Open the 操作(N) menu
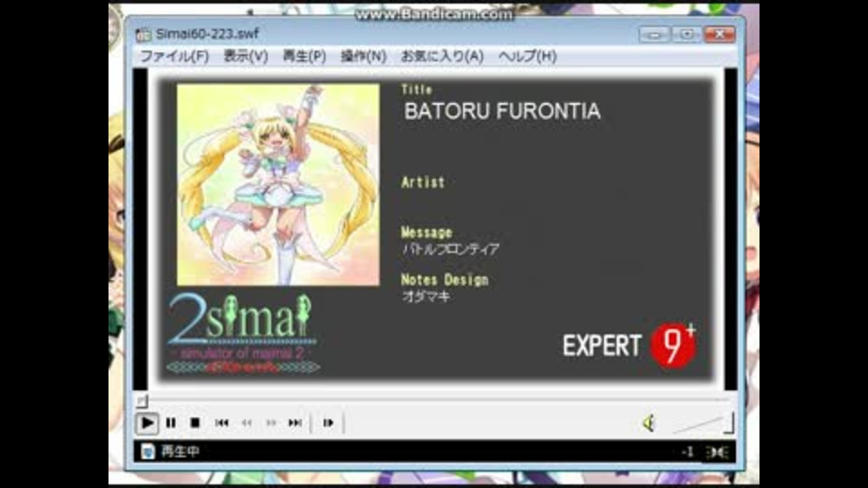The width and height of the screenshot is (868, 488). 363,56
